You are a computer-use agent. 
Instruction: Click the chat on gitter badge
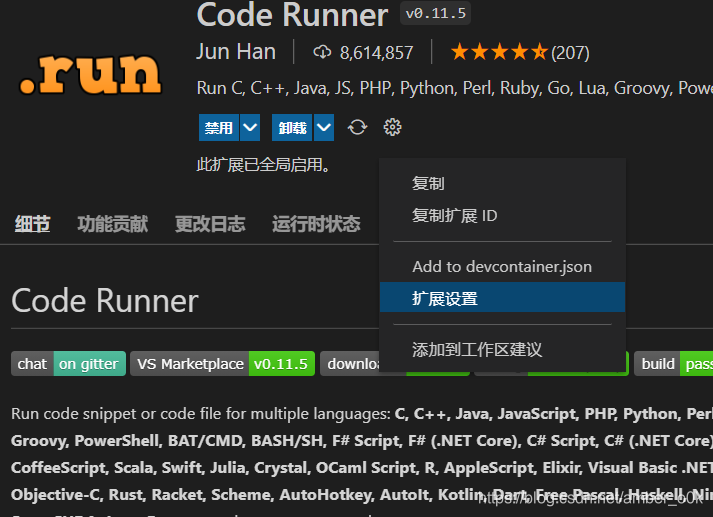coord(69,364)
